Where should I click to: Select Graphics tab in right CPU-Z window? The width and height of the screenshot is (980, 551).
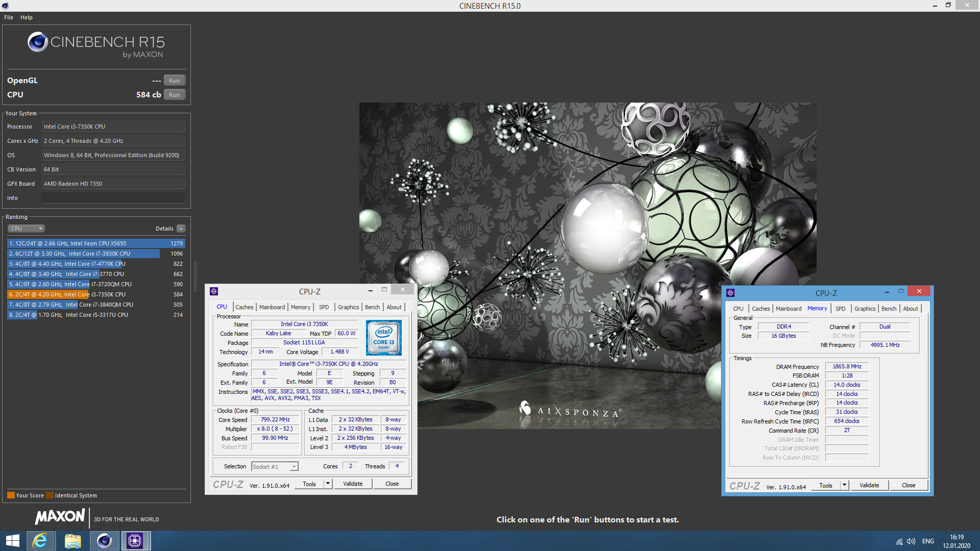865,309
